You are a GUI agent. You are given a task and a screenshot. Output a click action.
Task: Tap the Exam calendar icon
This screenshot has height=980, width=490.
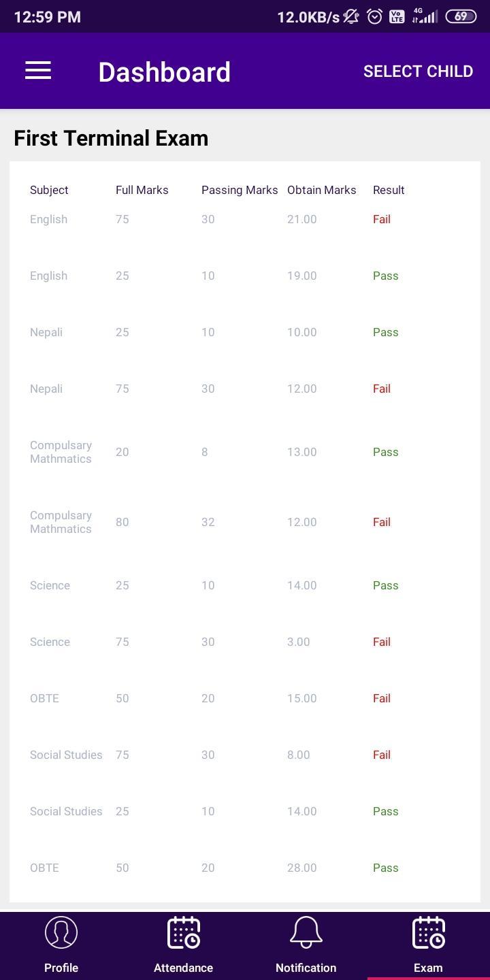pyautogui.click(x=429, y=932)
